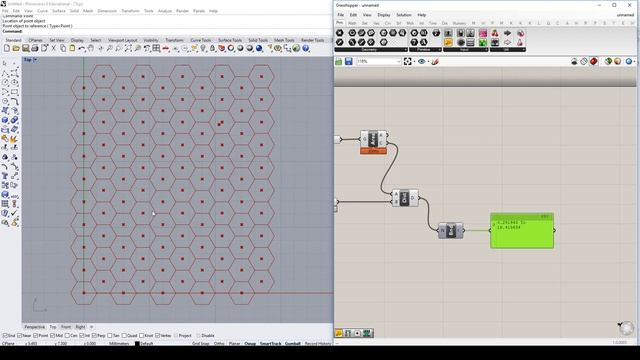Viewport: 640px width, 360px height.
Task: Toggle the Near osnap checkbox
Action: pyautogui.click(x=20, y=336)
